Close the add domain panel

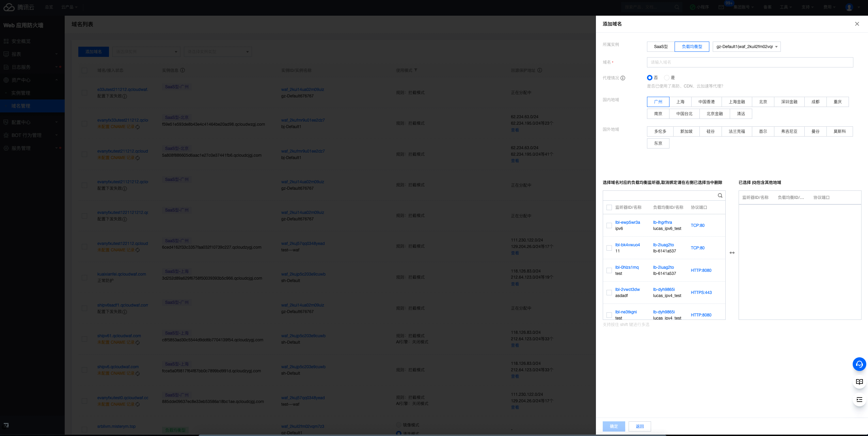[857, 24]
